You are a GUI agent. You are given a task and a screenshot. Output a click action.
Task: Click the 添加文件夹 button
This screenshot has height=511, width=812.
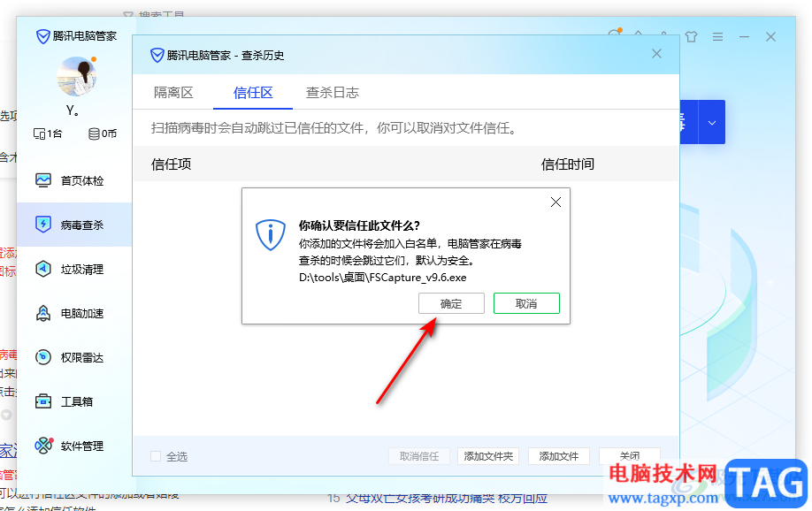coord(488,456)
